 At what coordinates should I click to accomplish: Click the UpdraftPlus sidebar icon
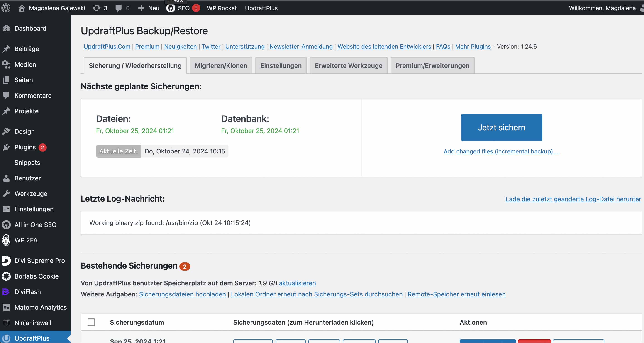tap(6, 338)
